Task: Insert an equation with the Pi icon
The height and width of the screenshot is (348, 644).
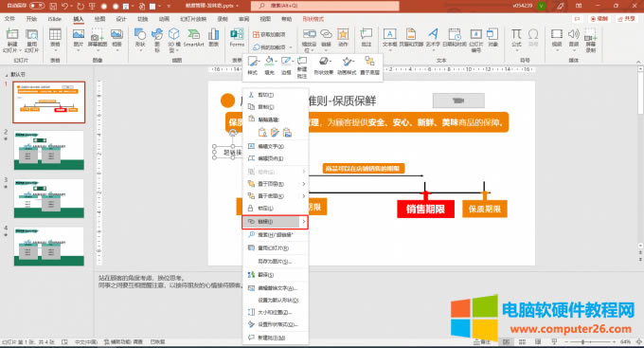Action: pyautogui.click(x=516, y=38)
